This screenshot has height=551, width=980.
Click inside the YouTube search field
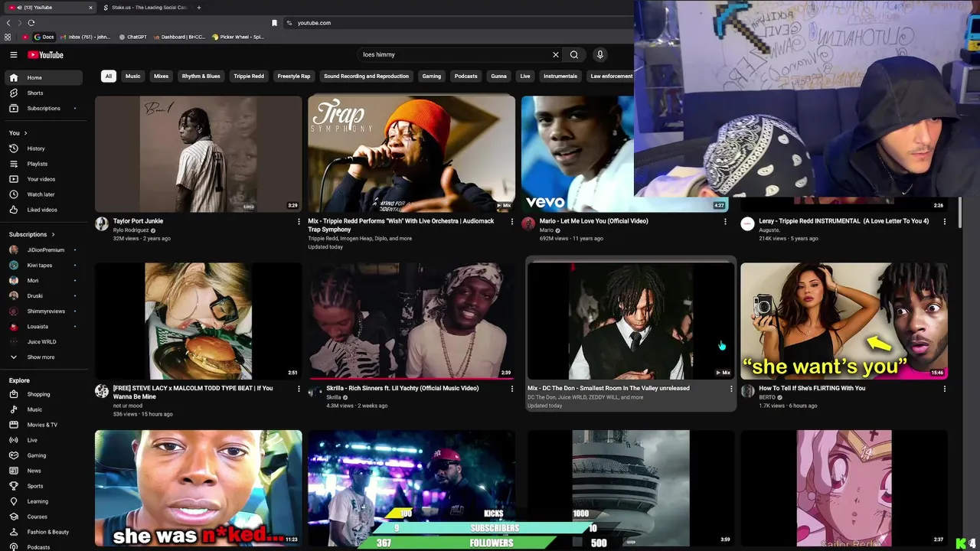coord(455,54)
